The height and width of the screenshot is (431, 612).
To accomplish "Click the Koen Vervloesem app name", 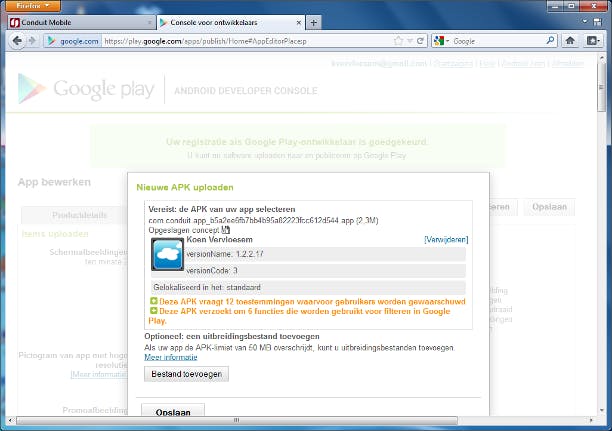I will point(219,239).
